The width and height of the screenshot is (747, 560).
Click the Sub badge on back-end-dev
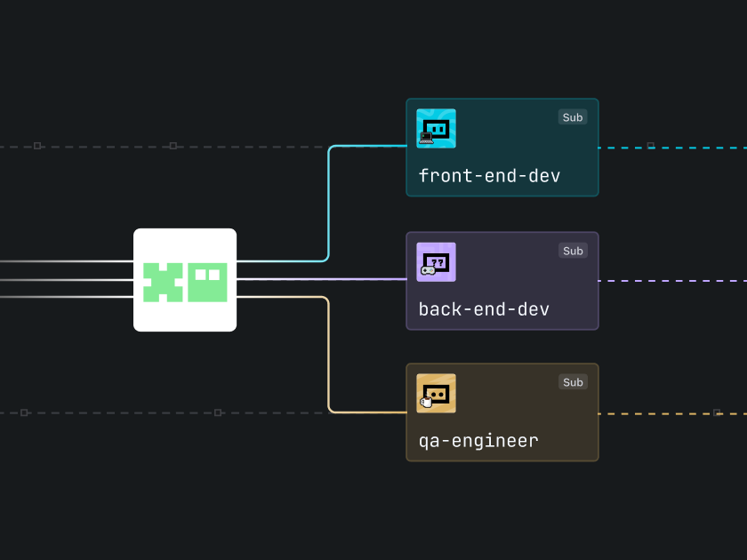573,251
